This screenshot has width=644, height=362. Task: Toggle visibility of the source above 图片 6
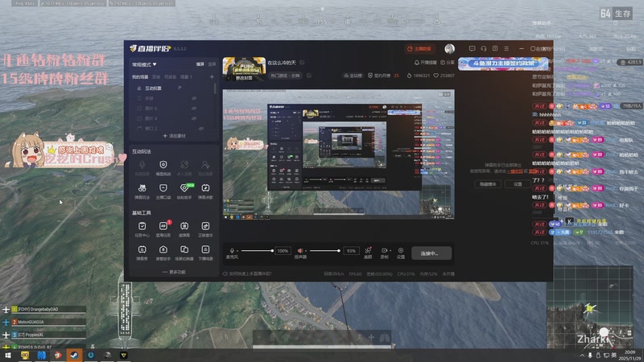pos(194,98)
